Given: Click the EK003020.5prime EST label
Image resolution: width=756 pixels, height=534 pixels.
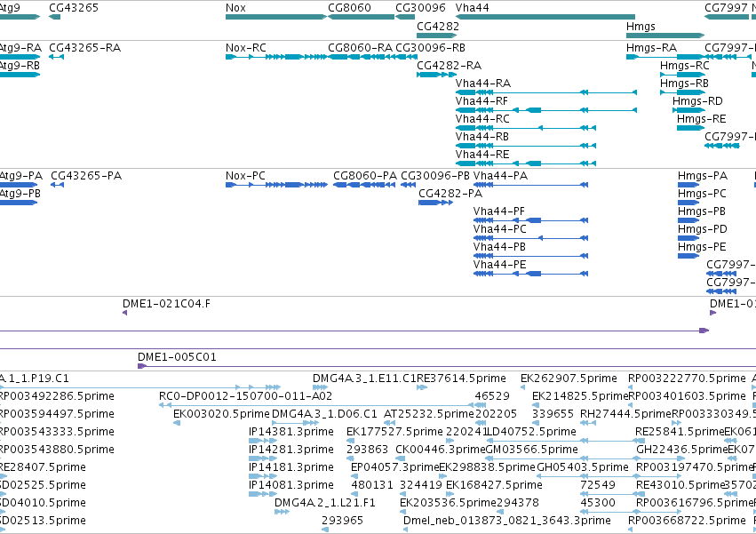Looking at the screenshot, I should tap(221, 414).
